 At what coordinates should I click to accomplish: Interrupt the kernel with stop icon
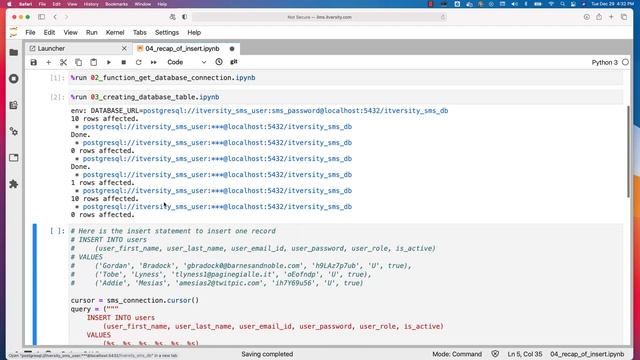click(123, 62)
